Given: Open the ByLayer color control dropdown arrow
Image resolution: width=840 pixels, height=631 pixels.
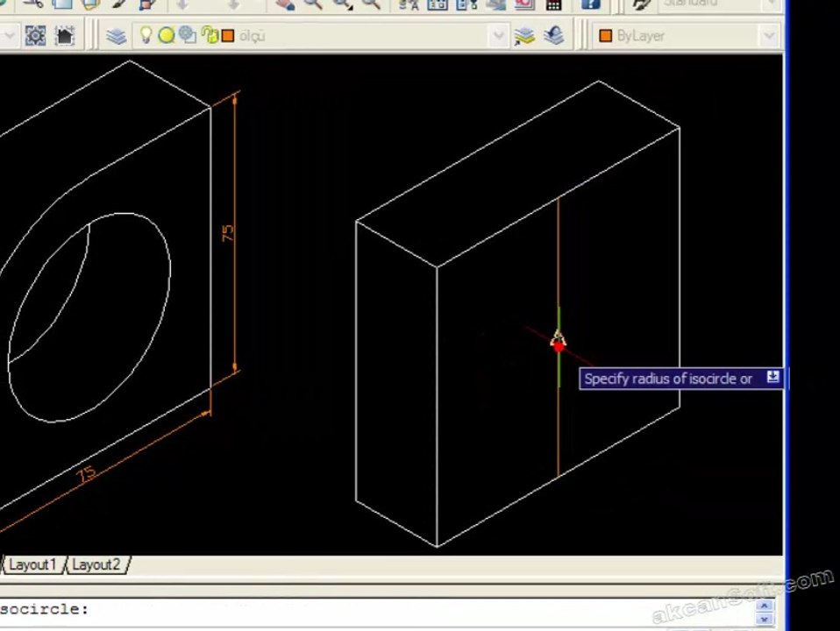Looking at the screenshot, I should [x=769, y=36].
